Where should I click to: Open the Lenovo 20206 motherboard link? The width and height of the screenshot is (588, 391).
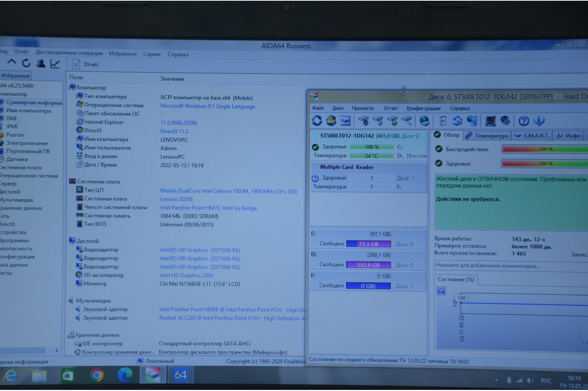(x=176, y=199)
